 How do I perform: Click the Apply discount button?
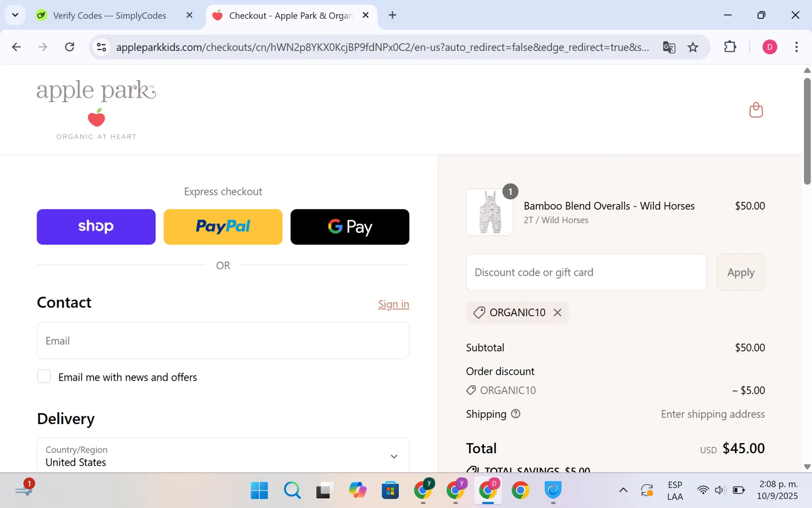tap(741, 272)
